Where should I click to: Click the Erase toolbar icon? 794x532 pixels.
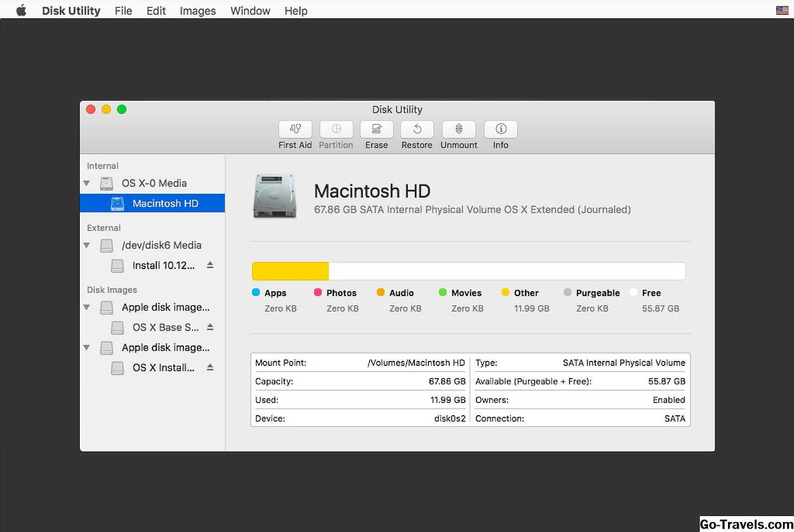(376, 130)
